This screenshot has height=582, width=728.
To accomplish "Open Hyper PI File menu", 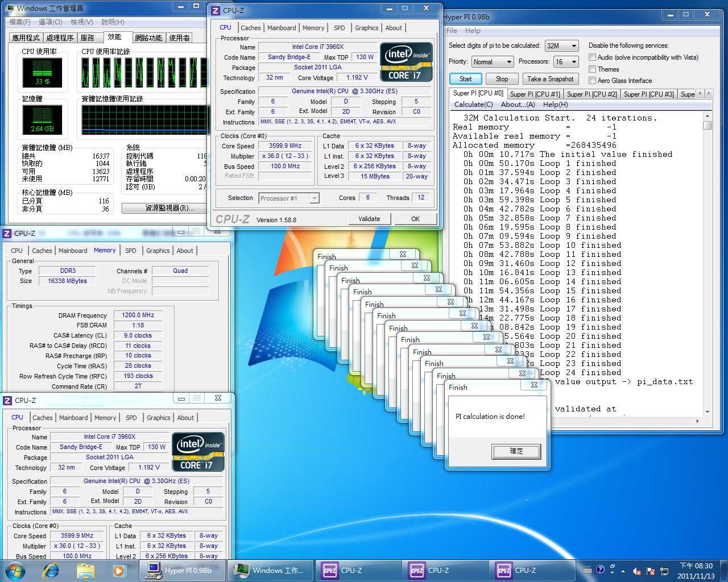I will click(x=452, y=31).
